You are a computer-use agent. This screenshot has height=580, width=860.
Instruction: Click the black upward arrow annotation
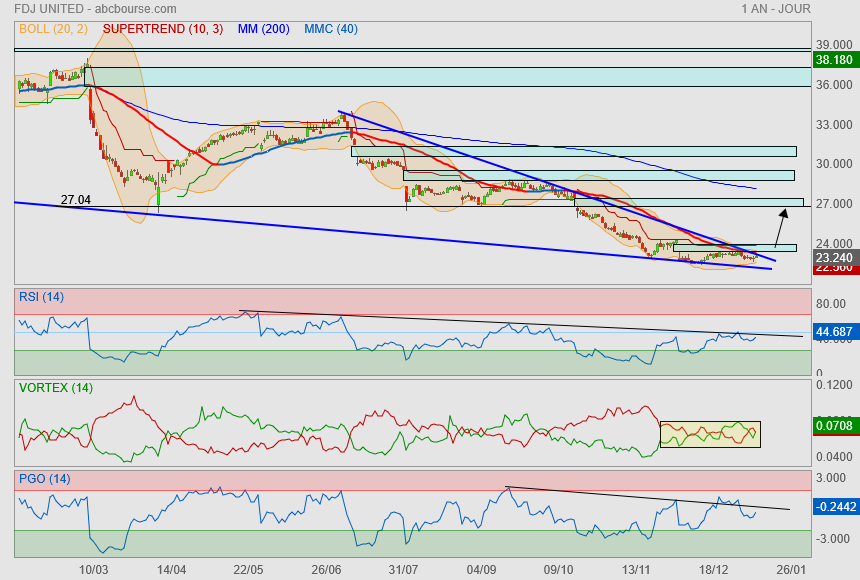click(x=778, y=225)
